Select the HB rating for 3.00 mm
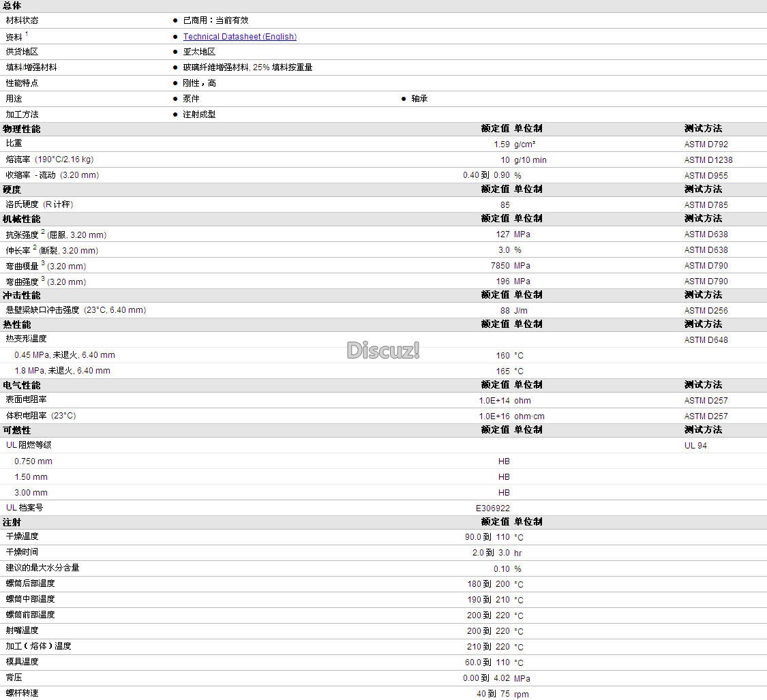 [x=504, y=493]
